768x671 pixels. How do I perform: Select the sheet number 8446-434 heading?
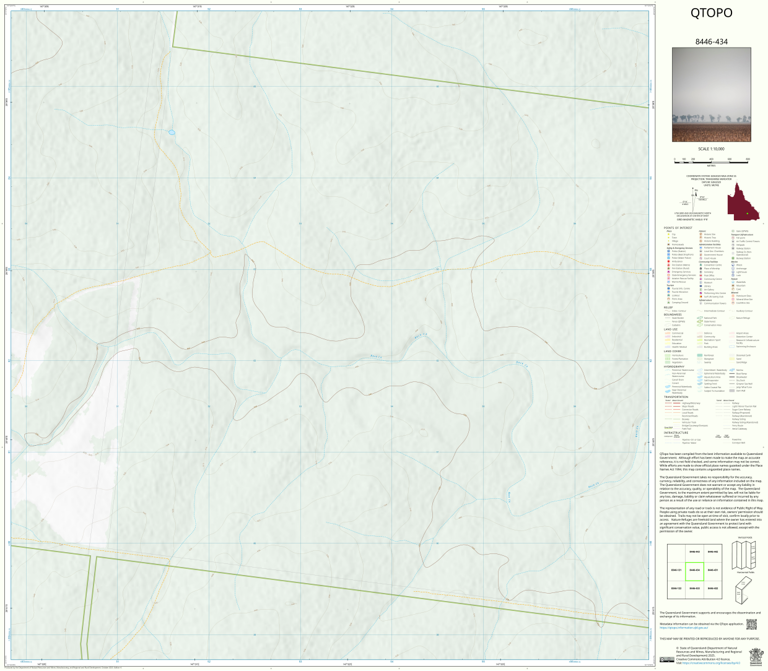711,42
